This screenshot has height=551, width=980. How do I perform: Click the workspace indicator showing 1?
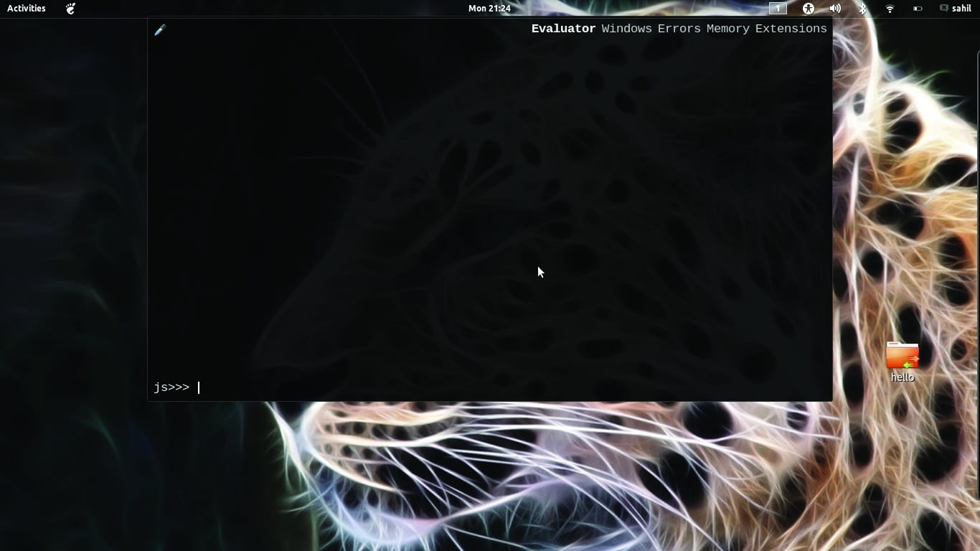pyautogui.click(x=778, y=9)
